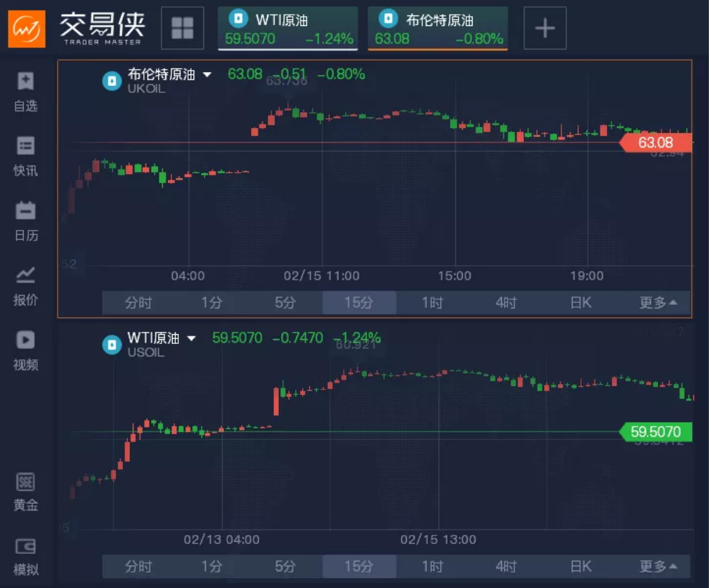Click the 63.08 red price marker

656,143
